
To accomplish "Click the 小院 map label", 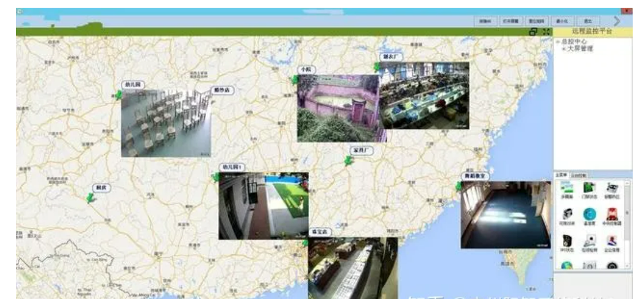I will point(306,70).
